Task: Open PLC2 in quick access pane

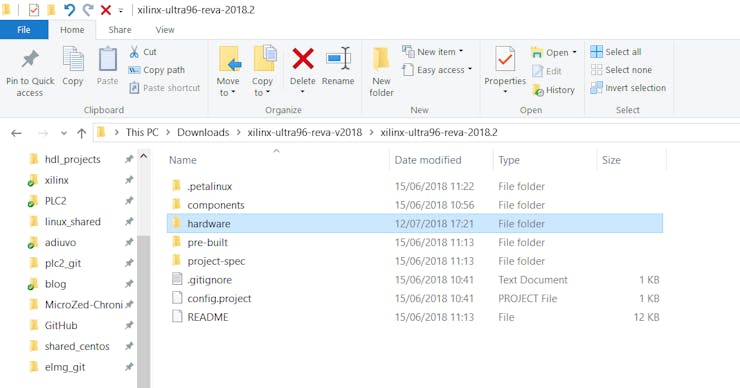Action: click(56, 201)
